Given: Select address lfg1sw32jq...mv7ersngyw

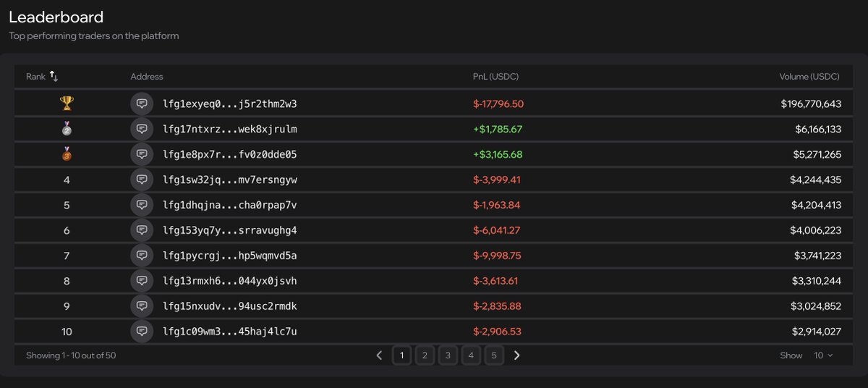Looking at the screenshot, I should (230, 180).
